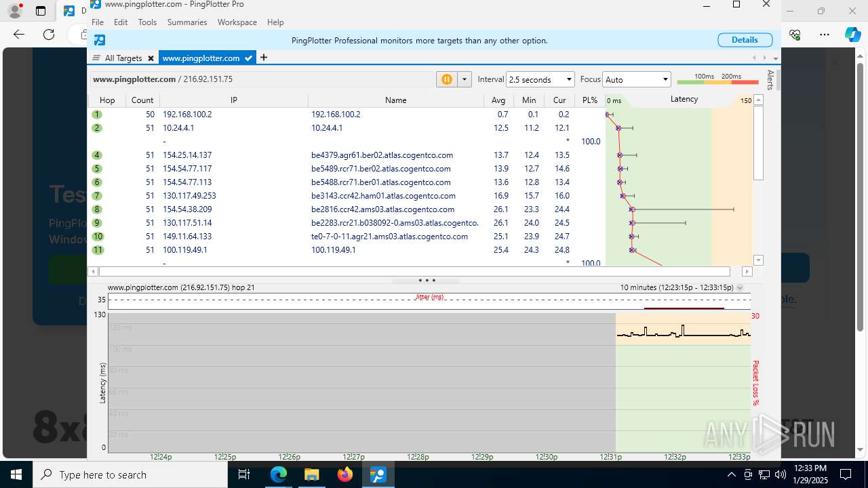Click the latency color scale legend
Image resolution: width=868 pixels, height=488 pixels.
pyautogui.click(x=717, y=79)
